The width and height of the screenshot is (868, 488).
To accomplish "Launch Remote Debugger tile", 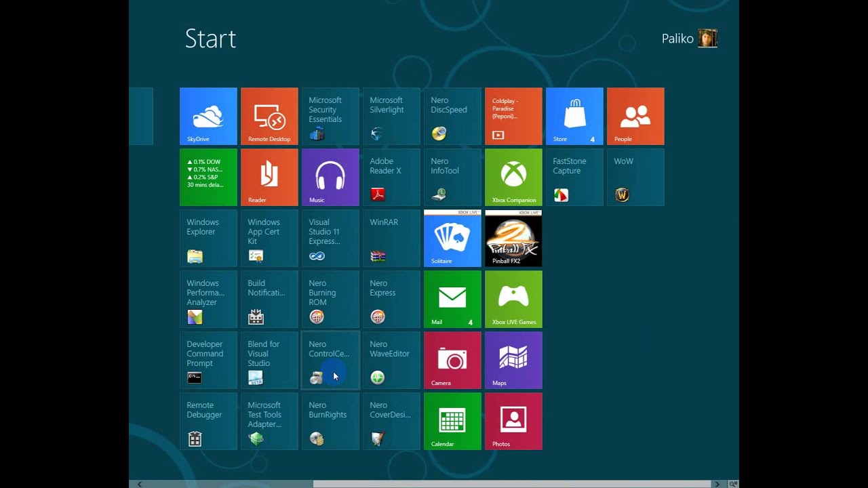I will click(x=208, y=421).
